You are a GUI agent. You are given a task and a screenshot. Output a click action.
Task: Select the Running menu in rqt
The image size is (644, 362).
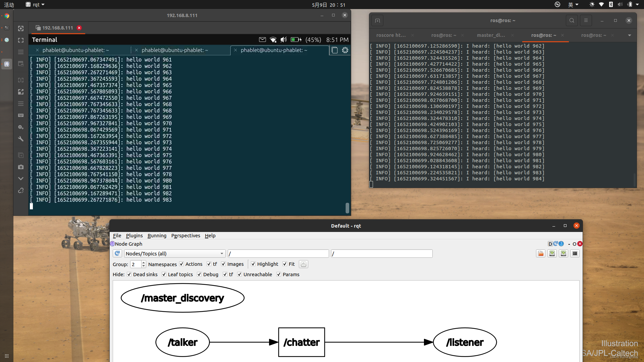pyautogui.click(x=157, y=235)
